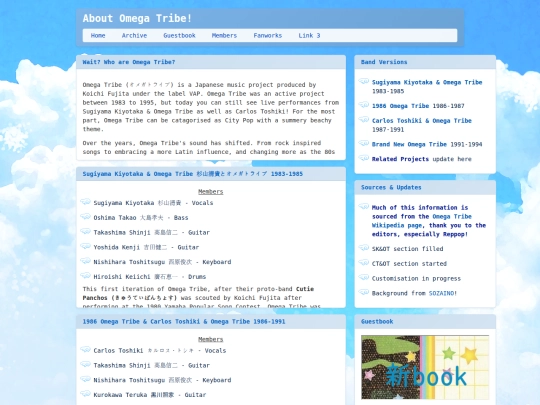The image size is (540, 405).
Task: Click cloud bullet icon beside Carlos Toshiki Vocals
Action: [85, 350]
